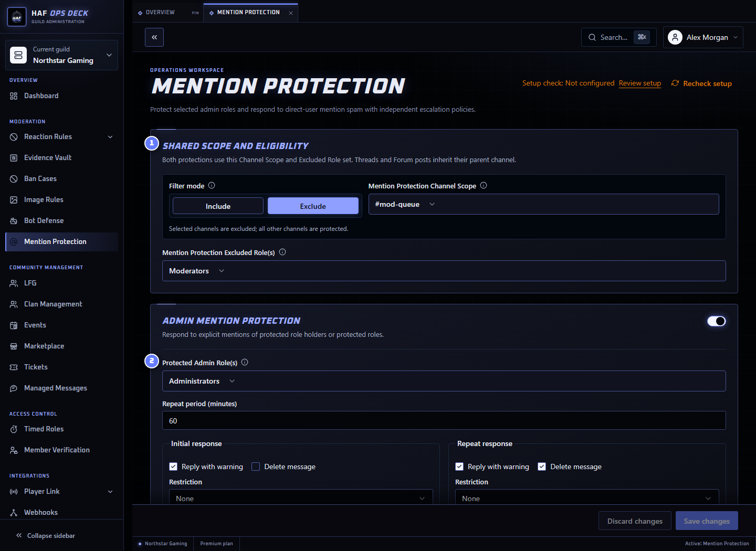The height and width of the screenshot is (551, 756).
Task: Close the Mention Protection tab
Action: (x=291, y=13)
